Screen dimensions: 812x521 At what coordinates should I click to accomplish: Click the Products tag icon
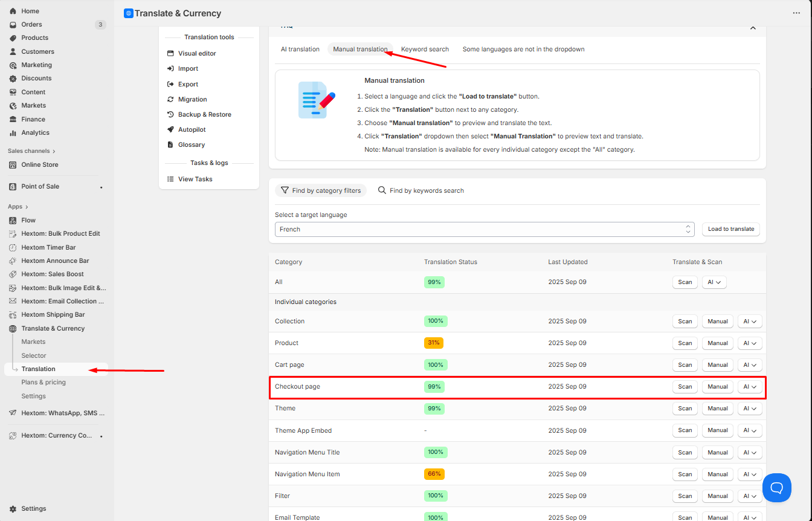pos(13,38)
